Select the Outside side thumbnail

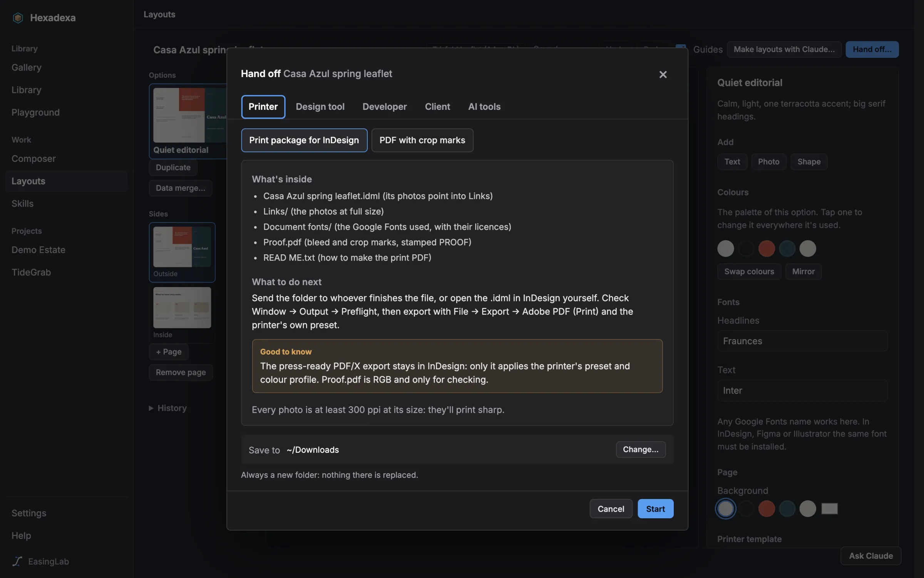182,252
